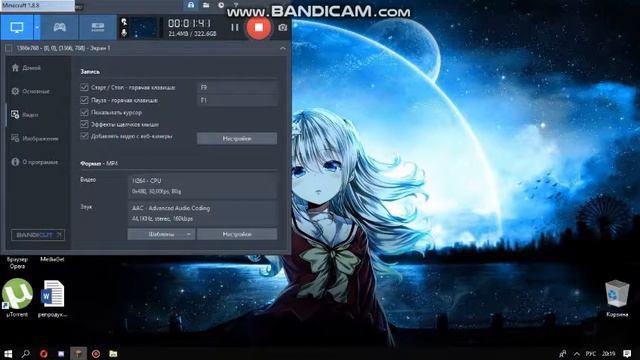Open the uTorrent desktop shortcut
Viewport: 640px width, 360px height.
(17, 297)
